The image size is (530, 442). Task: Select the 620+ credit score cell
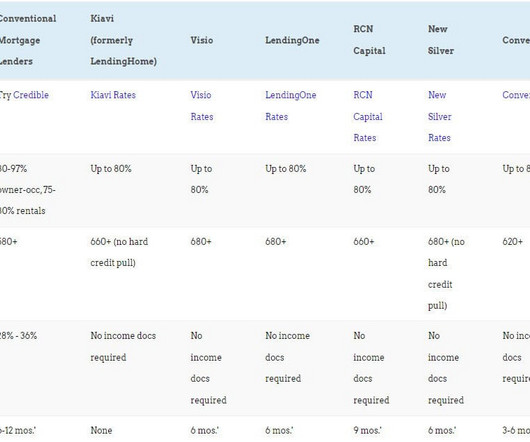click(512, 242)
